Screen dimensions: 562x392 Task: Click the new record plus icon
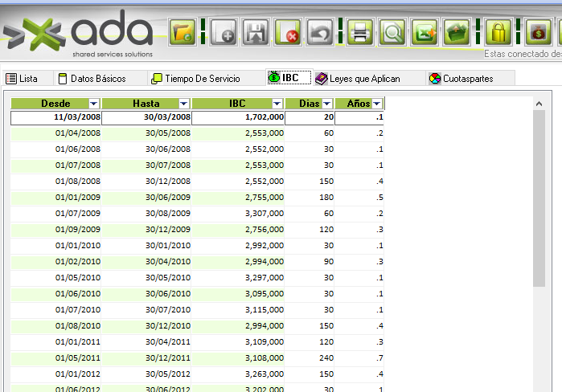click(x=224, y=33)
